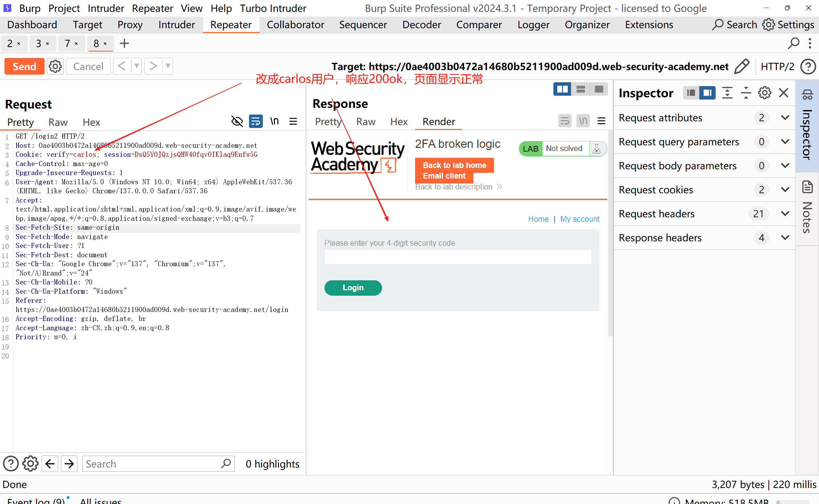Open the Request panel hamburger menu
819x504 pixels.
tap(293, 121)
